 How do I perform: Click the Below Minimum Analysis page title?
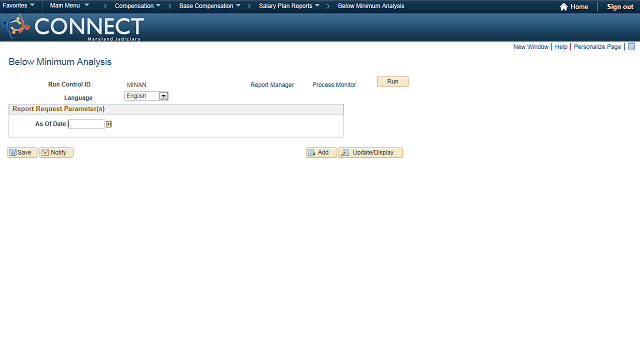(x=60, y=62)
